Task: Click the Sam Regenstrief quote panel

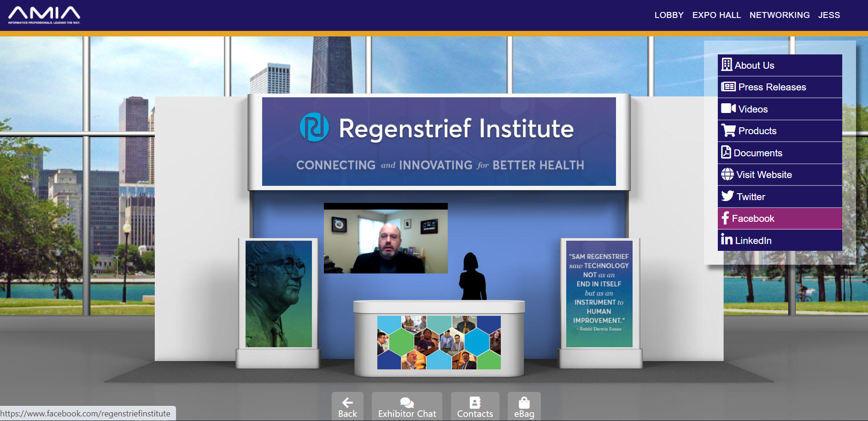Action: tap(599, 294)
